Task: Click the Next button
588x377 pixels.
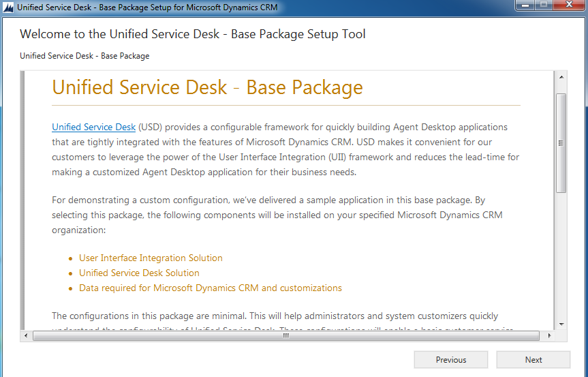Action: pyautogui.click(x=533, y=360)
